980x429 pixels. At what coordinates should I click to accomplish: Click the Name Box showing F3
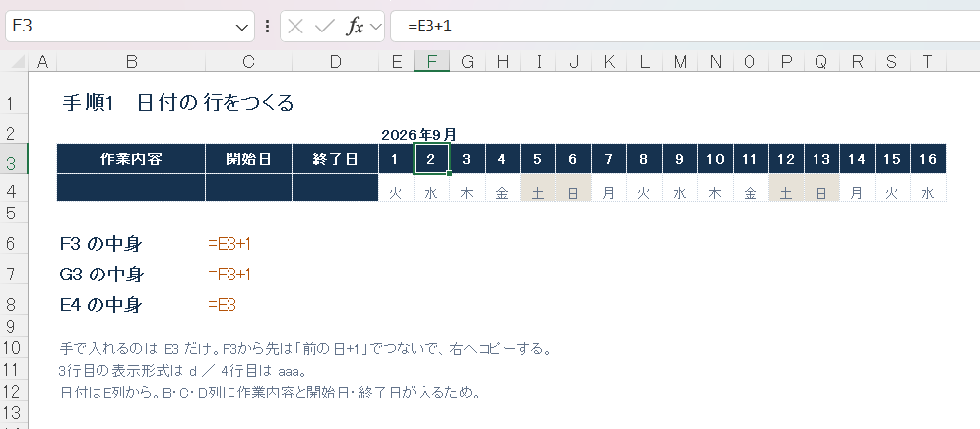point(129,27)
